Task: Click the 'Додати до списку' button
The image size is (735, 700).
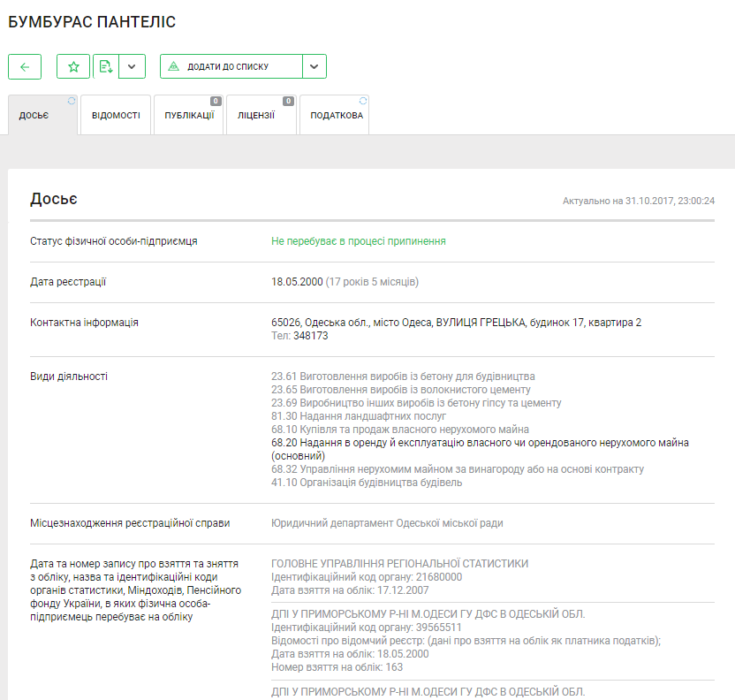Action: coord(231,66)
